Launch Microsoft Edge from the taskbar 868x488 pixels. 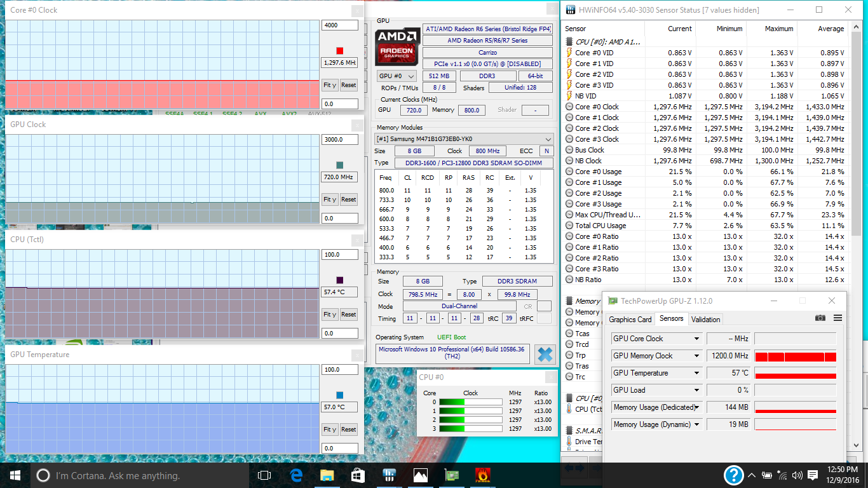click(x=295, y=475)
